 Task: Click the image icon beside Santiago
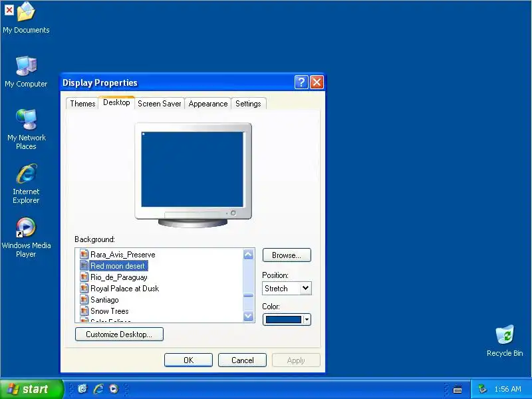tap(84, 300)
